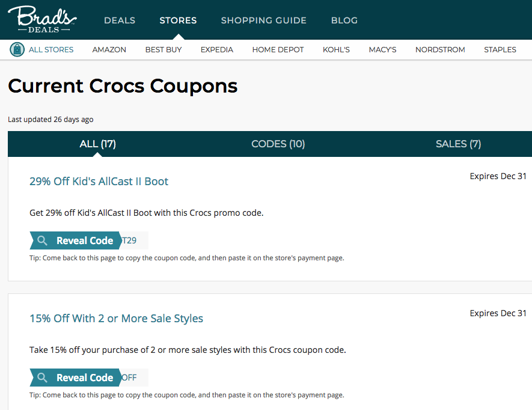Go to the Blog section
The image size is (532, 410).
click(344, 20)
